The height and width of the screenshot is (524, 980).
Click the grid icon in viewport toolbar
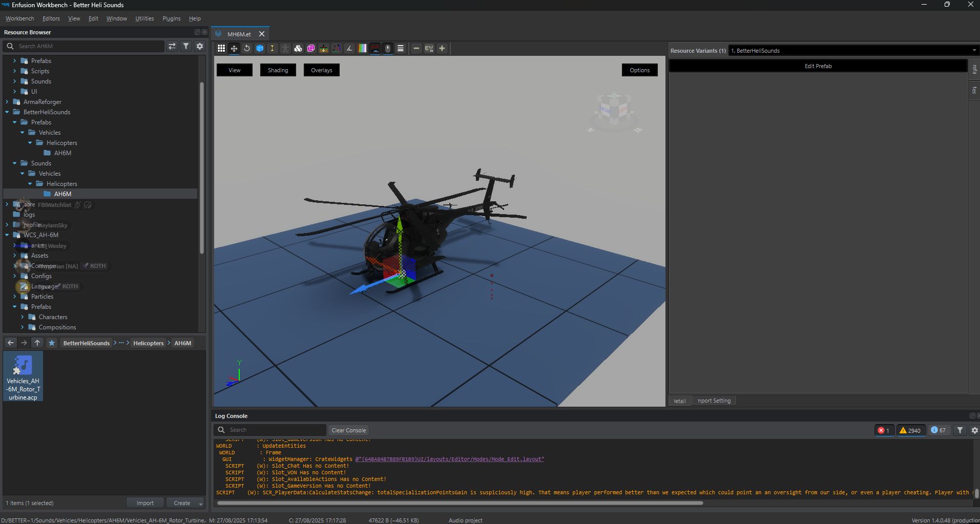(221, 48)
